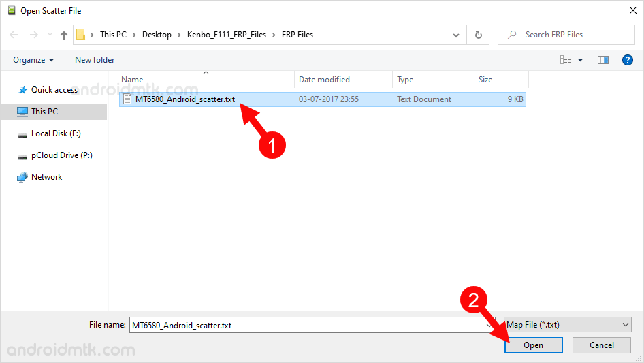Open Local Disk (E:) drive
This screenshot has height=363, width=644.
[x=56, y=133]
